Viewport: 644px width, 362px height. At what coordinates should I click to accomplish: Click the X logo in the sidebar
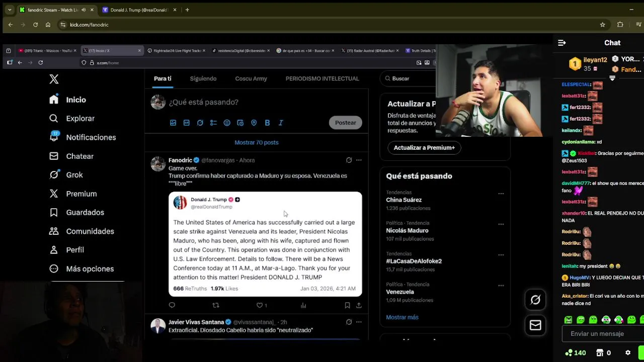click(x=54, y=79)
